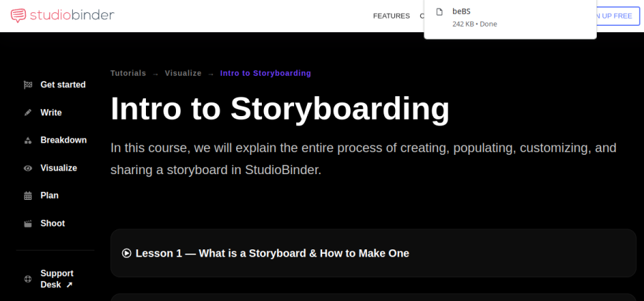This screenshot has width=644, height=301.
Task: Click the Sign Up Free button
Action: click(618, 16)
